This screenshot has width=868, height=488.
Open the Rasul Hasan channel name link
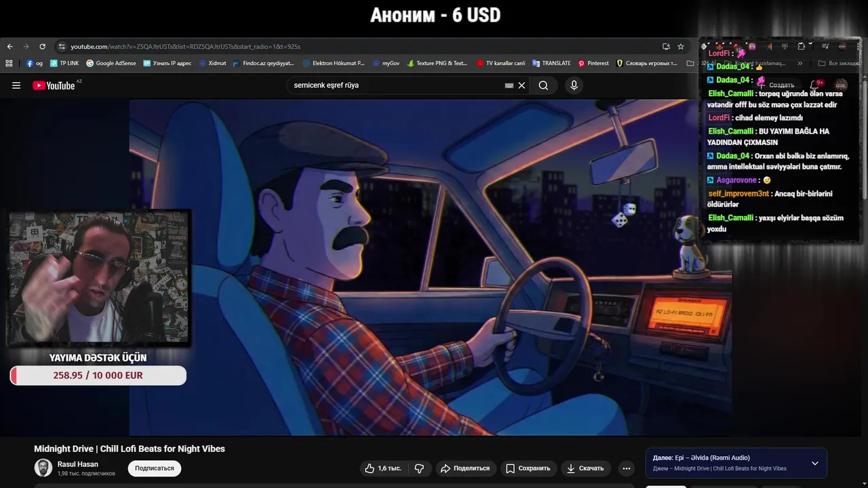coord(78,464)
